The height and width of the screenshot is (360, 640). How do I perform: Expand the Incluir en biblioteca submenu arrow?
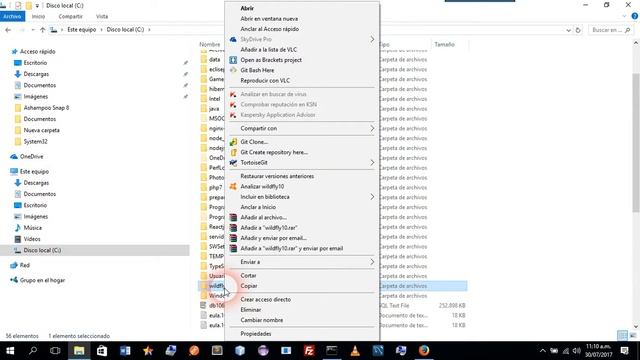[x=372, y=197]
